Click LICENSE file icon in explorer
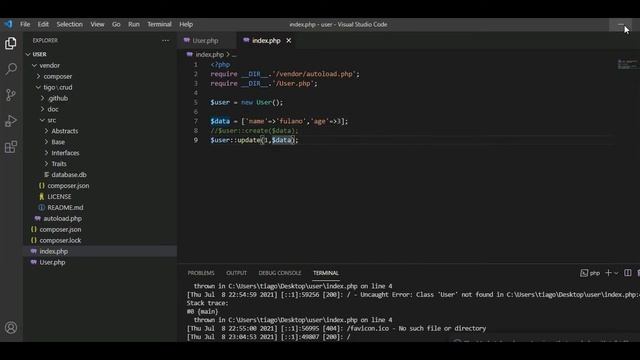 tap(41, 196)
